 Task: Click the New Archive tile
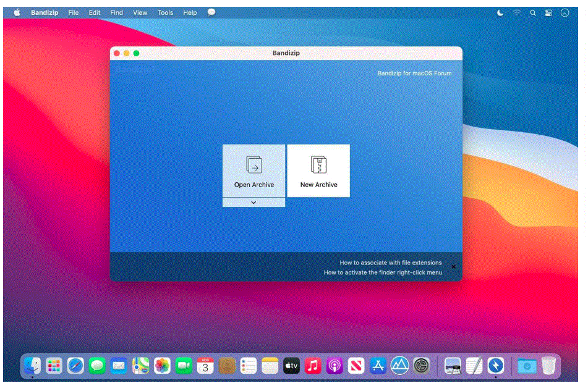tap(318, 170)
